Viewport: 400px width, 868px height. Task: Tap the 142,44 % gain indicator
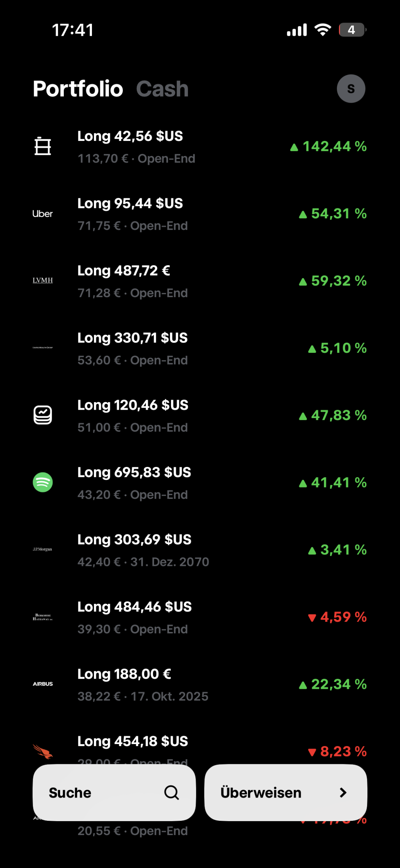(x=329, y=147)
